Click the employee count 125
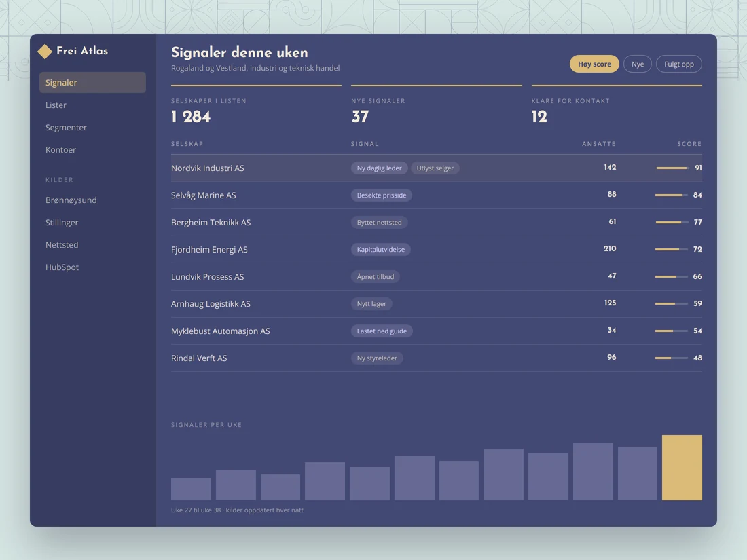Viewport: 747px width, 560px height. [x=610, y=303]
